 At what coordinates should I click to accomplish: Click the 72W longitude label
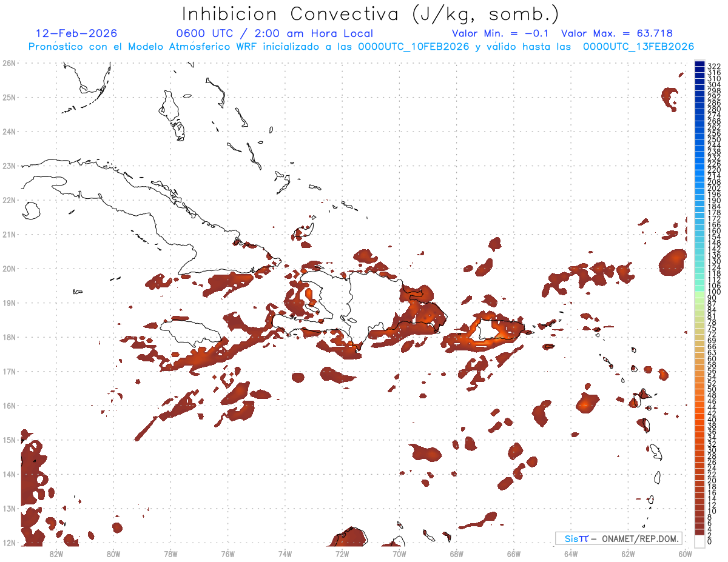click(342, 554)
